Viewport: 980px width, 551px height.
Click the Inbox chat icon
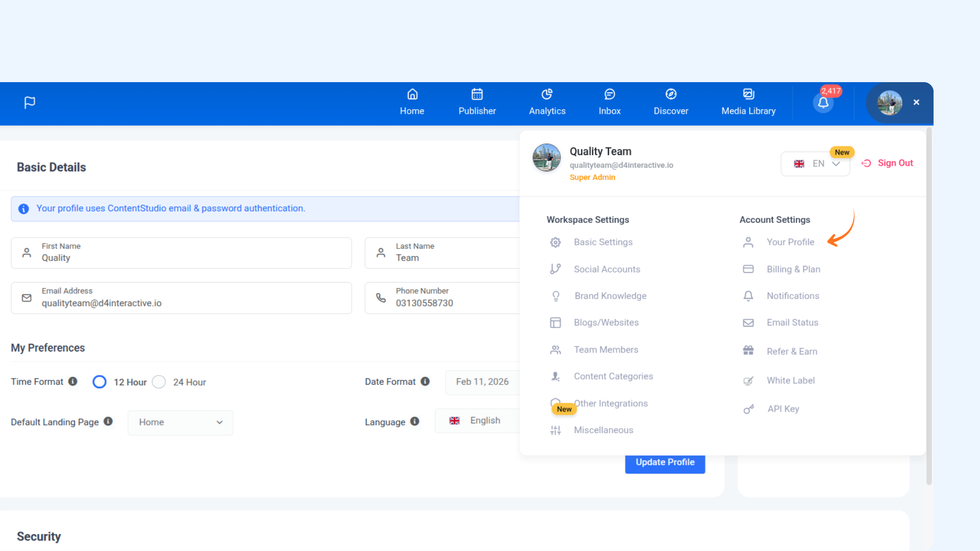(609, 94)
